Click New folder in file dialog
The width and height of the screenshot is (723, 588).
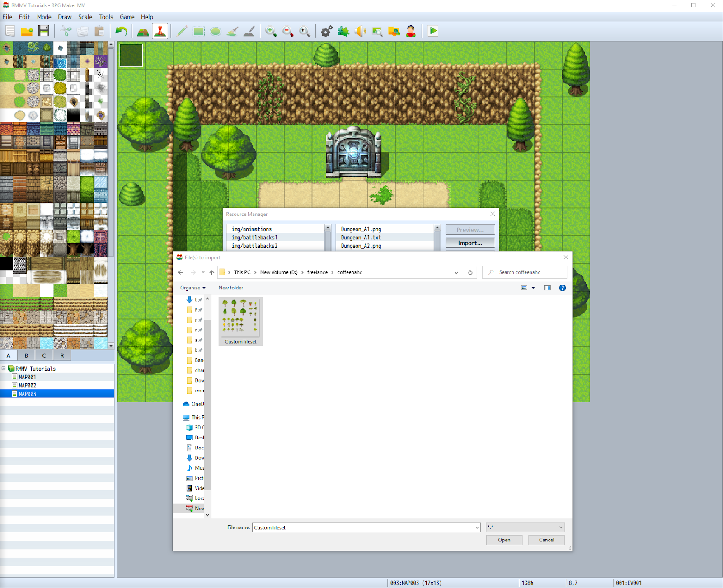(231, 288)
